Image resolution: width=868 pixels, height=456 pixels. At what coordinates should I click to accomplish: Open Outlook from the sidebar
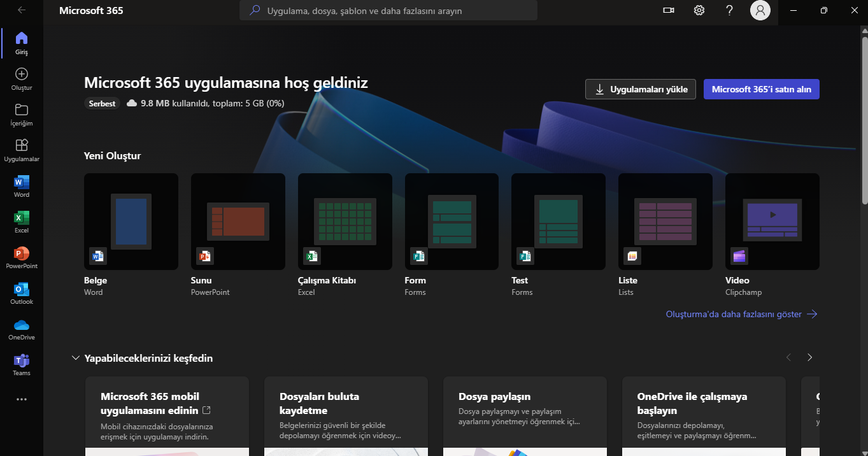[x=21, y=293]
